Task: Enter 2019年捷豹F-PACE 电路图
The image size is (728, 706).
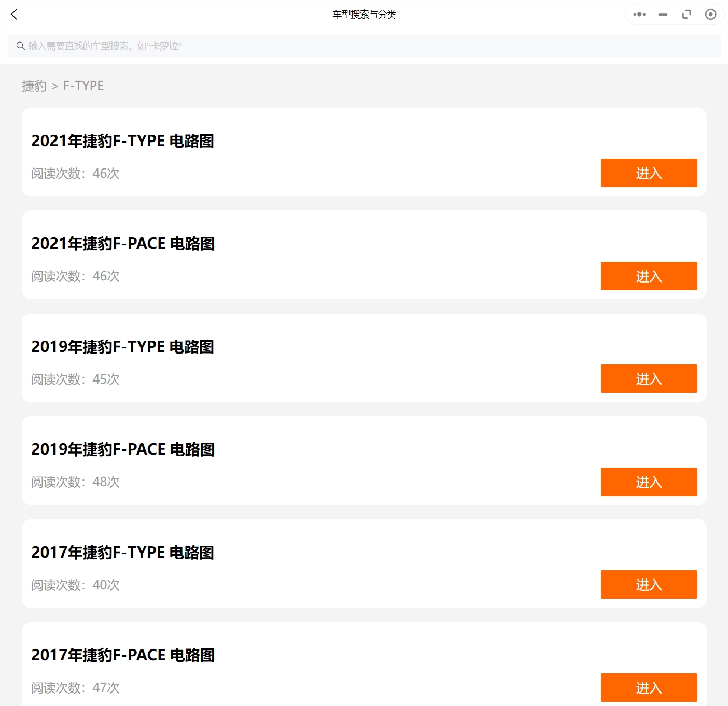Action: coord(649,482)
